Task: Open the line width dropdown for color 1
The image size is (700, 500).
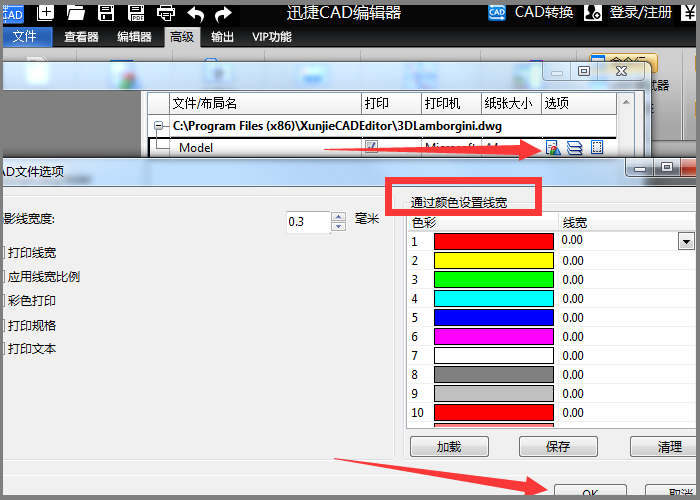Action: click(686, 242)
